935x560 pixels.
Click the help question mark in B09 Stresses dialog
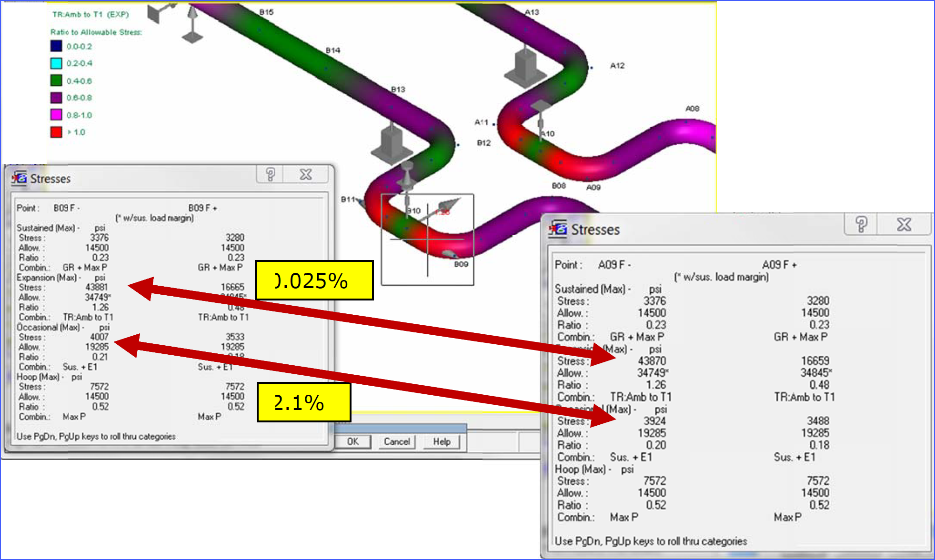(x=270, y=174)
